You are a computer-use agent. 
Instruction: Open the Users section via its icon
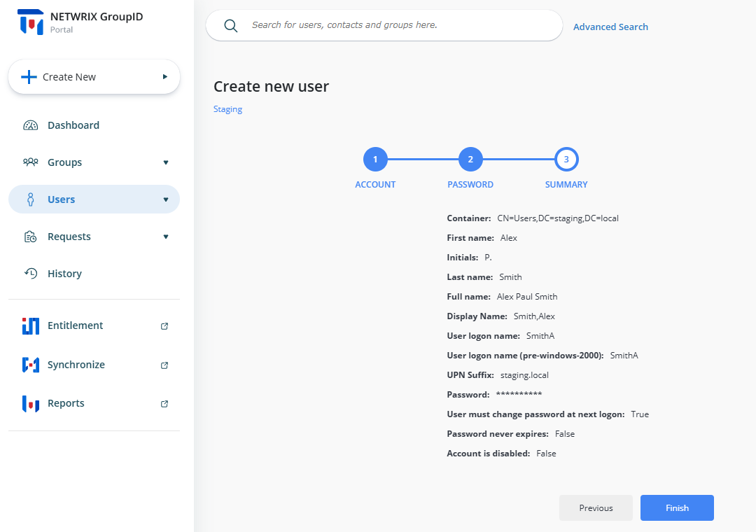[31, 199]
